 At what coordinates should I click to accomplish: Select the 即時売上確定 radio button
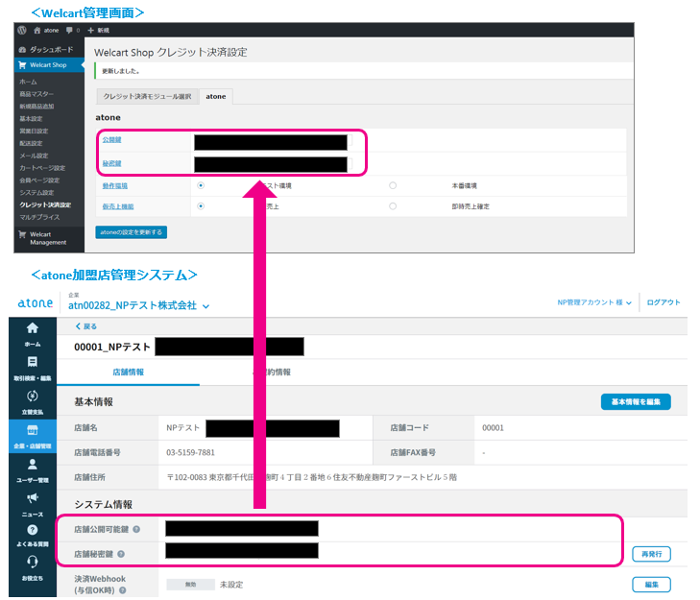click(393, 206)
